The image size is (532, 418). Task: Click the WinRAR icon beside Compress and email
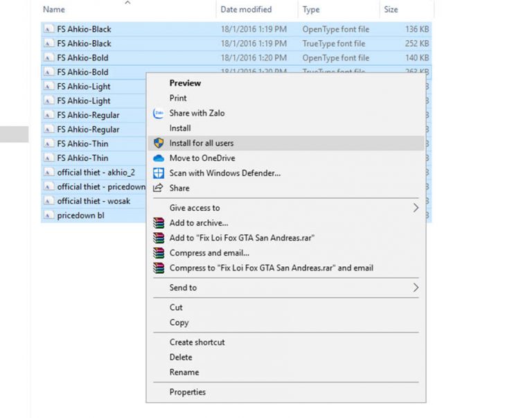pyautogui.click(x=158, y=253)
